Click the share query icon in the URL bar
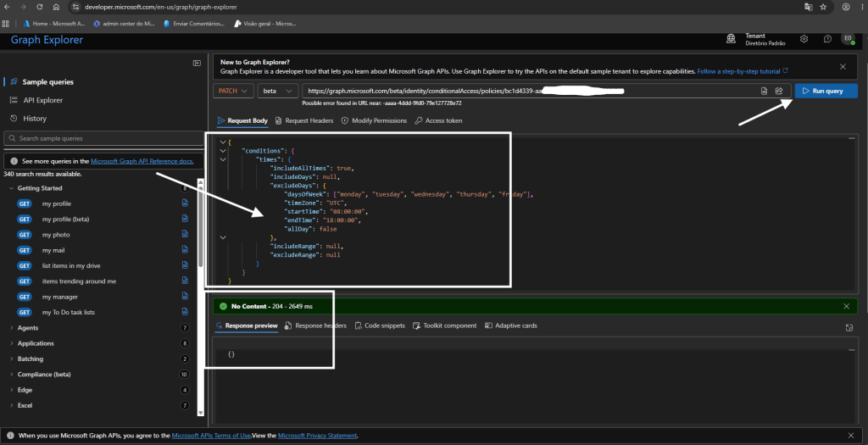 click(779, 91)
